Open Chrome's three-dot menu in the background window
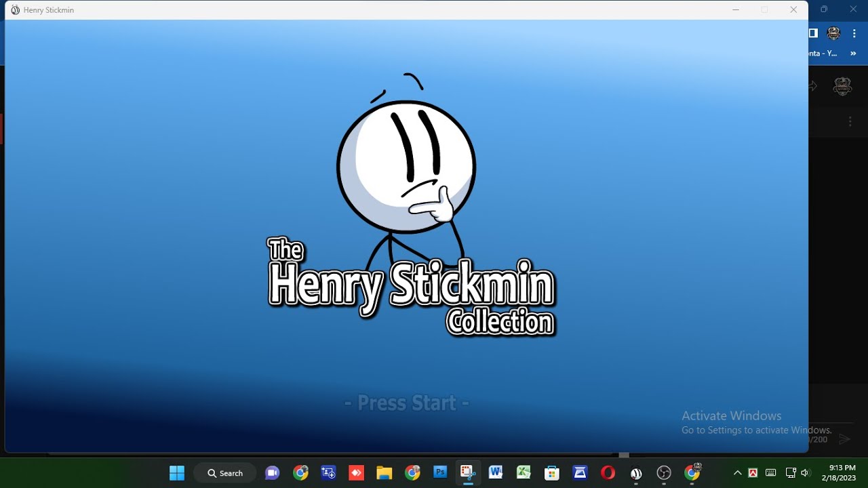The height and width of the screenshot is (488, 868). (x=854, y=33)
